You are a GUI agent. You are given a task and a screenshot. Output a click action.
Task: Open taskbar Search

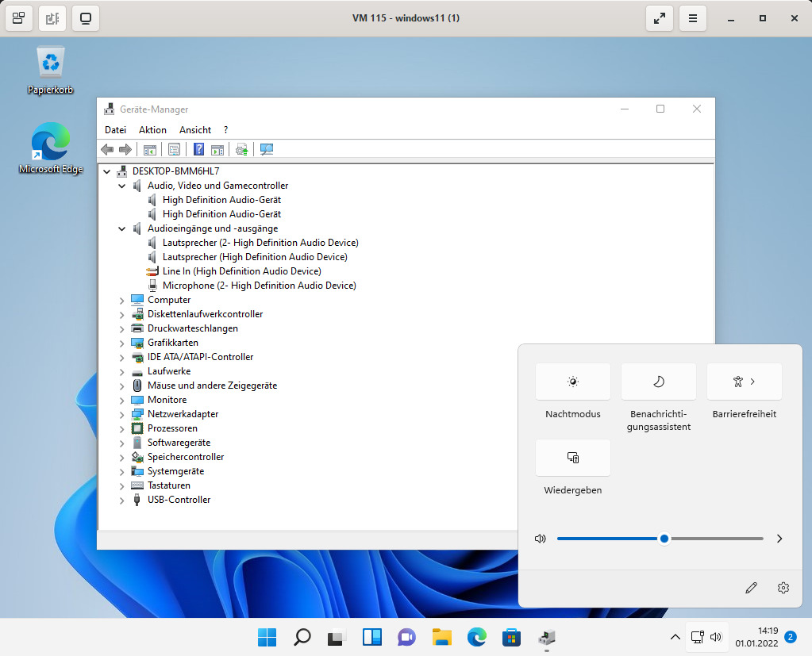[x=302, y=638]
